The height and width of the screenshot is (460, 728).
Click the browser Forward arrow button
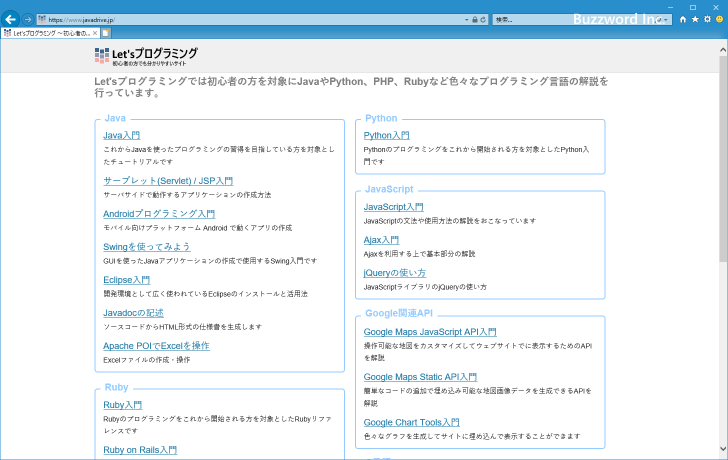coord(28,19)
